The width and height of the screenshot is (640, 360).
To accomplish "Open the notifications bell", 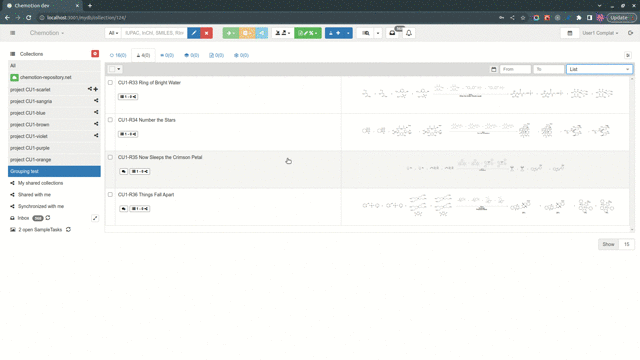I will (409, 33).
